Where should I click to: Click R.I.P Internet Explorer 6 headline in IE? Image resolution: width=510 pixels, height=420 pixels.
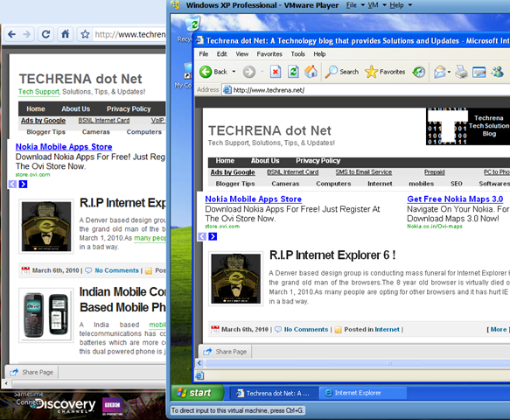pos(332,255)
